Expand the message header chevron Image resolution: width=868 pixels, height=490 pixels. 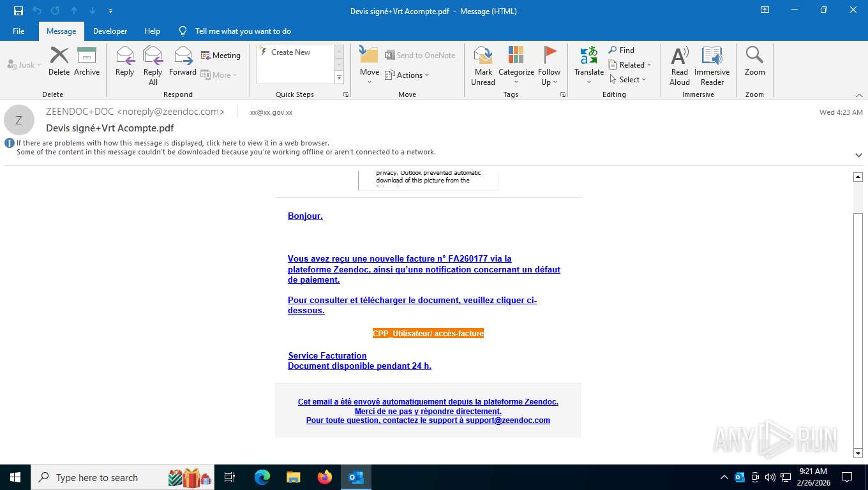pyautogui.click(x=858, y=155)
